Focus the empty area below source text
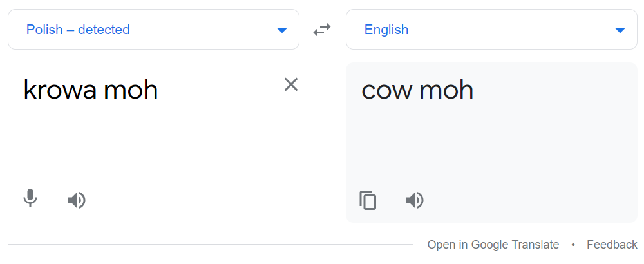This screenshot has width=644, height=264. tap(152, 144)
